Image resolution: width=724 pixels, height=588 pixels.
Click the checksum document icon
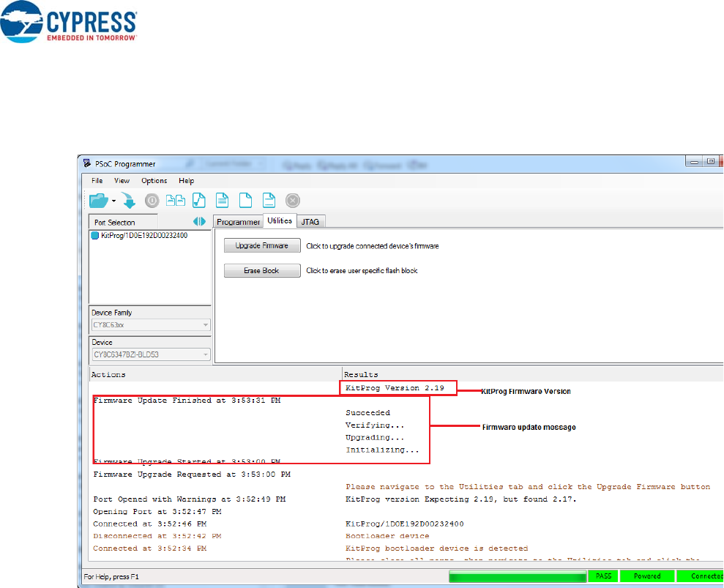199,200
